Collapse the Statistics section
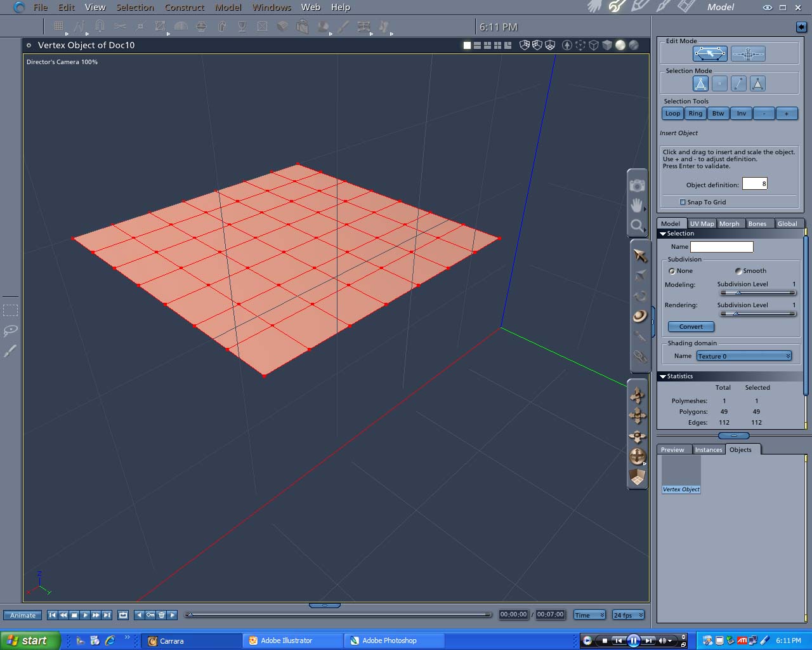The image size is (812, 650). [x=663, y=376]
